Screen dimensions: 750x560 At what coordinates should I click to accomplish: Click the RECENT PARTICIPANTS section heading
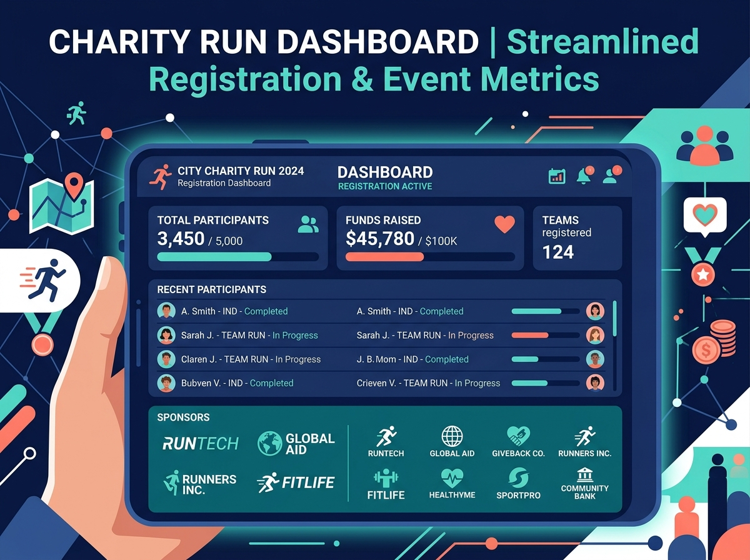pos(212,289)
